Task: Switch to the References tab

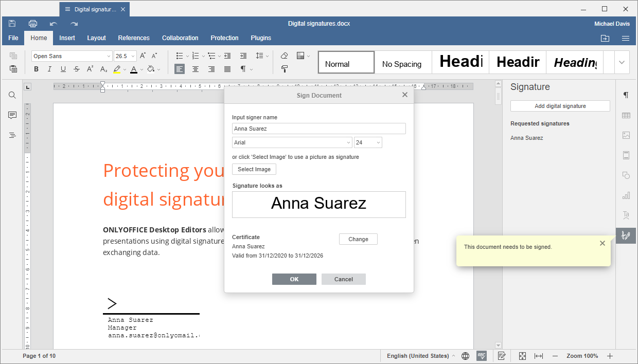Action: 134,38
